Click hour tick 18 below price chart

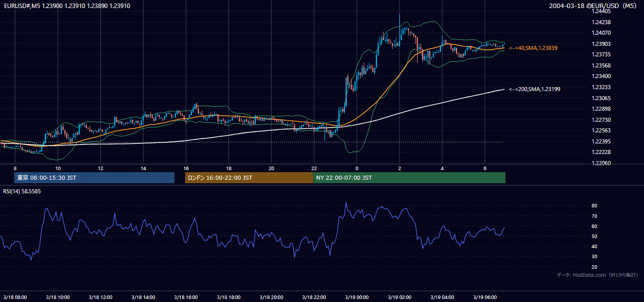click(x=229, y=168)
